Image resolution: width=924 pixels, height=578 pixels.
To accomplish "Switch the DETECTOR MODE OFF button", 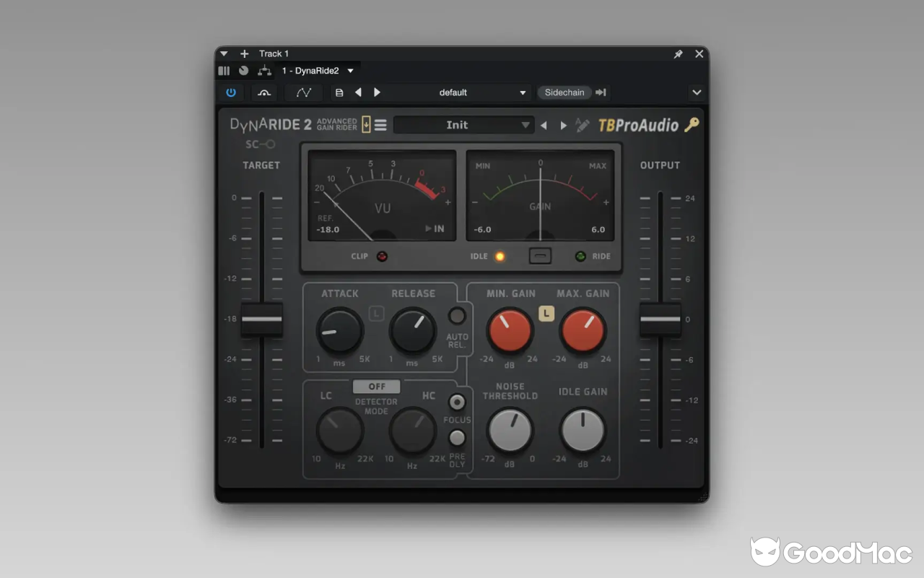I will 376,387.
